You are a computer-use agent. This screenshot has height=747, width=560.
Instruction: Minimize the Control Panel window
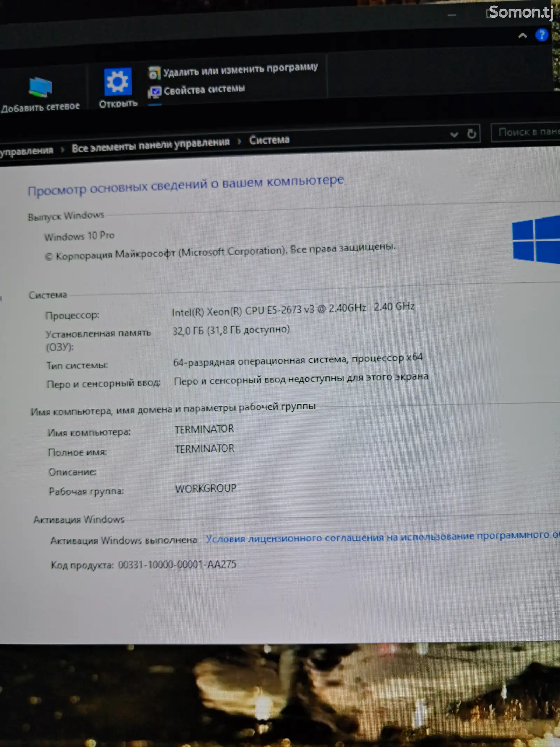(452, 15)
